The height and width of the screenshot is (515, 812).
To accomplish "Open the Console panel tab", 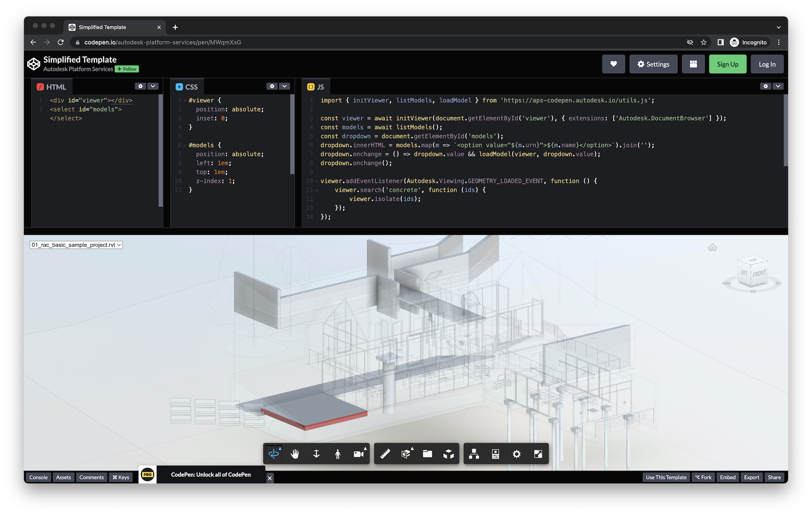I will pyautogui.click(x=38, y=477).
